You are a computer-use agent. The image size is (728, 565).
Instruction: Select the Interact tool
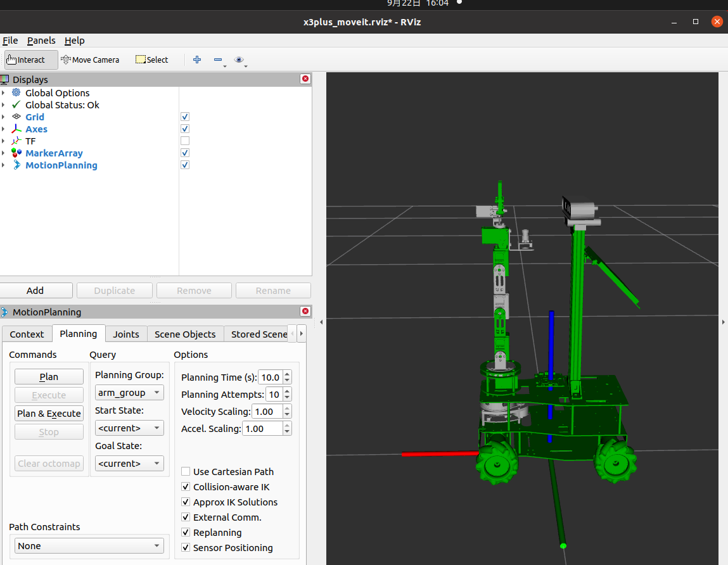pos(31,60)
